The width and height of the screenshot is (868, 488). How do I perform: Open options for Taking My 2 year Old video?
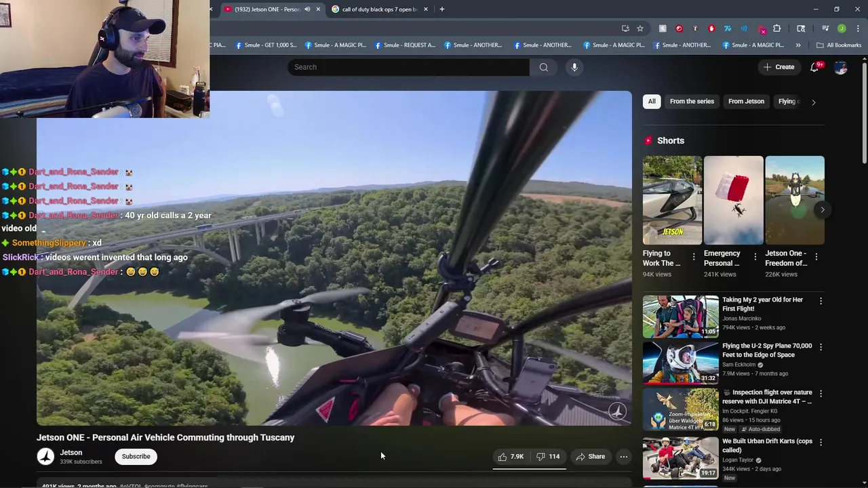click(x=821, y=301)
